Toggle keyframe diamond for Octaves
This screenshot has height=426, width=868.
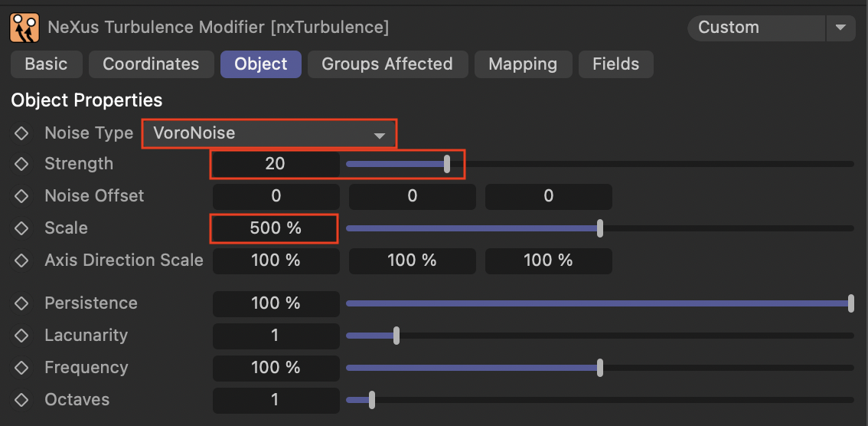pos(21,400)
